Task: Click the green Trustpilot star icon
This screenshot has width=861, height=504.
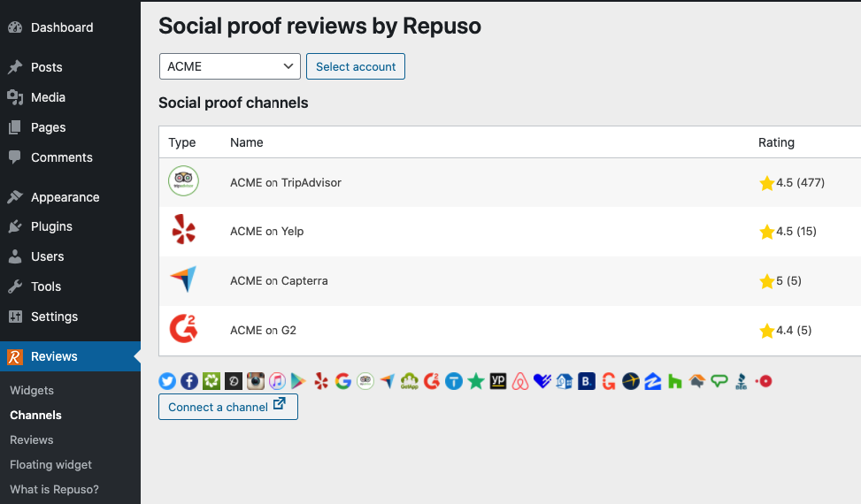Action: 476,381
